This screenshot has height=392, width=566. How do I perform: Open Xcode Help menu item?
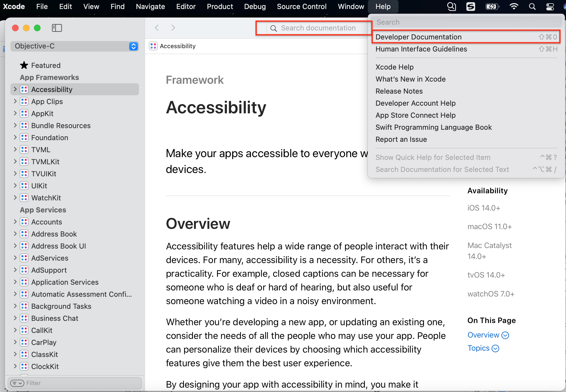click(x=466, y=67)
